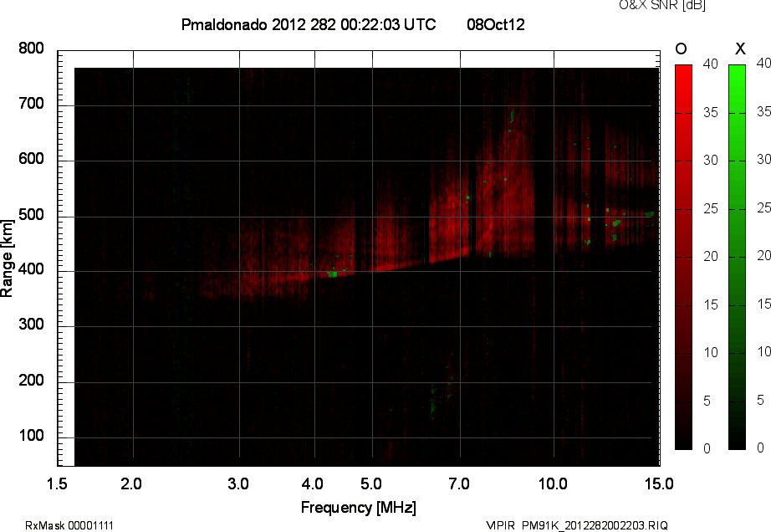Click the plot title 'Pmaldonado 2012 282 00:22:03 UTC'
This screenshot has width=771, height=532.
click(309, 24)
